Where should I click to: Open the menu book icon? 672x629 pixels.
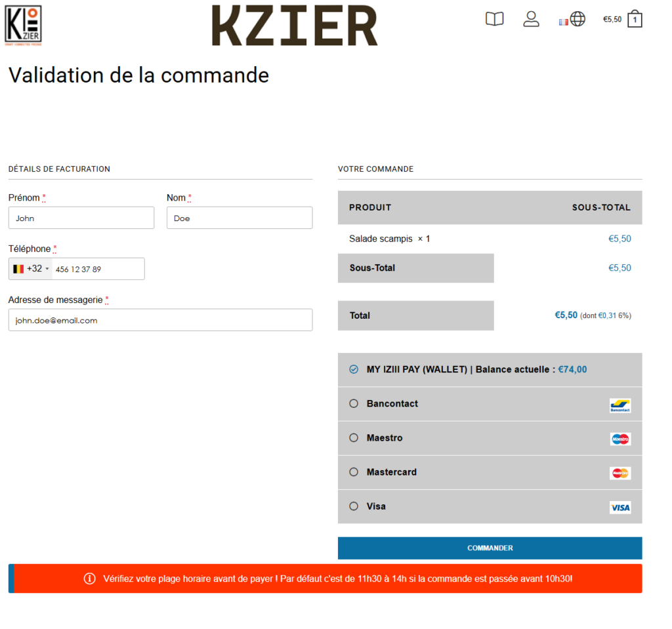494,19
